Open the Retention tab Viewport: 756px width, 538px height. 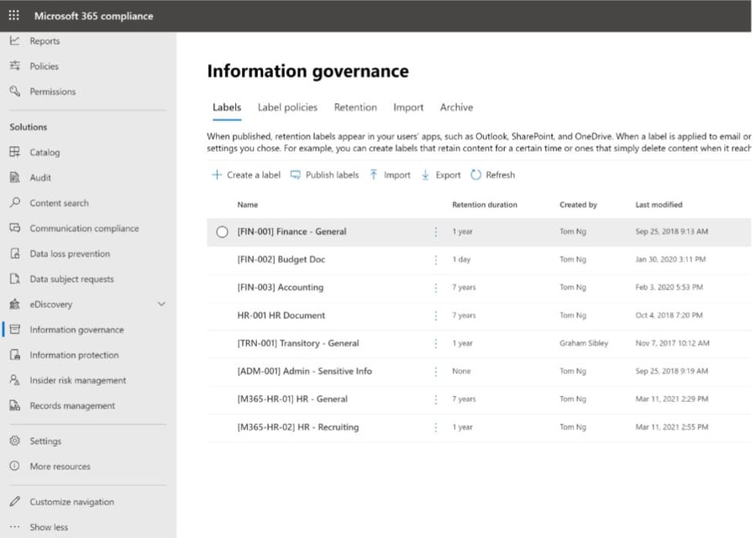tap(355, 107)
